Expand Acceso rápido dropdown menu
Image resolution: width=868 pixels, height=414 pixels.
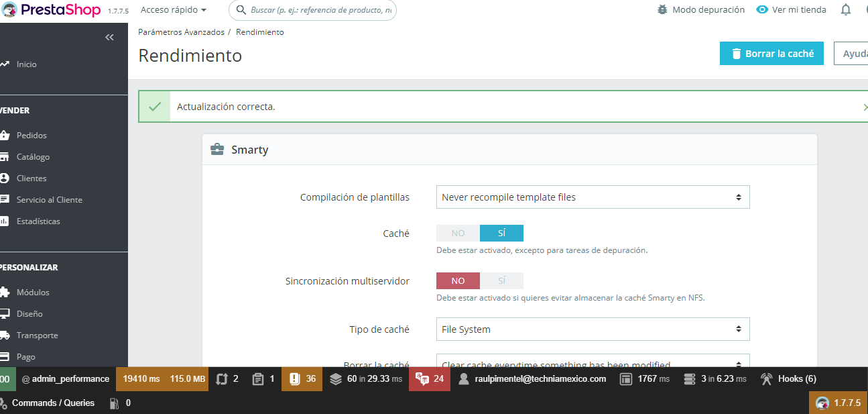click(174, 10)
